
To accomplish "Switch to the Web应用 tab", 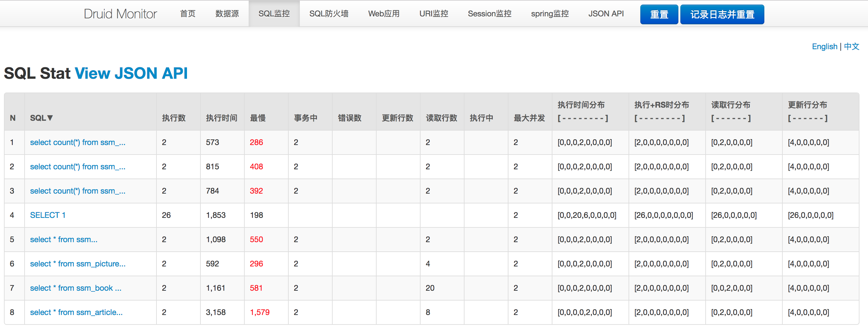I will (x=383, y=13).
